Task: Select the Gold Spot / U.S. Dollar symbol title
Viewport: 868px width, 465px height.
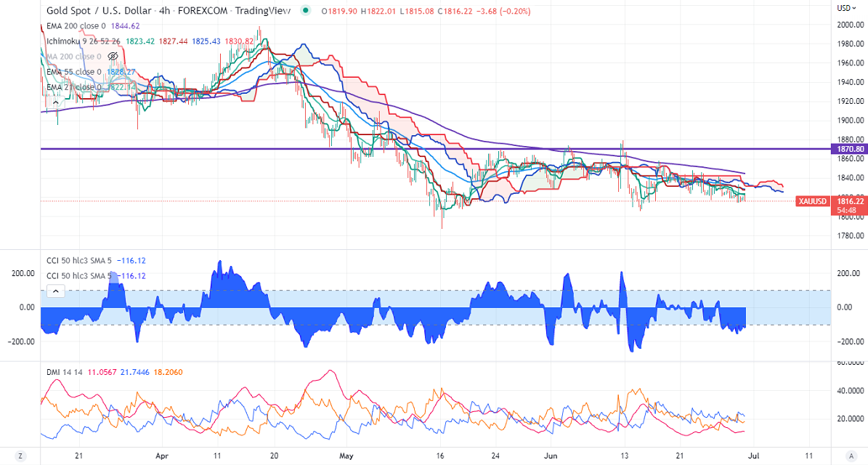Action: [99, 10]
